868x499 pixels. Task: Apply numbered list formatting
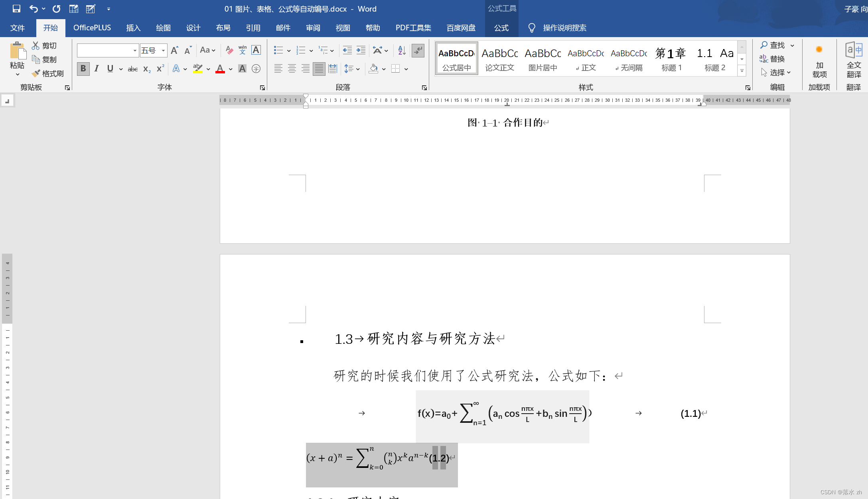tap(301, 50)
